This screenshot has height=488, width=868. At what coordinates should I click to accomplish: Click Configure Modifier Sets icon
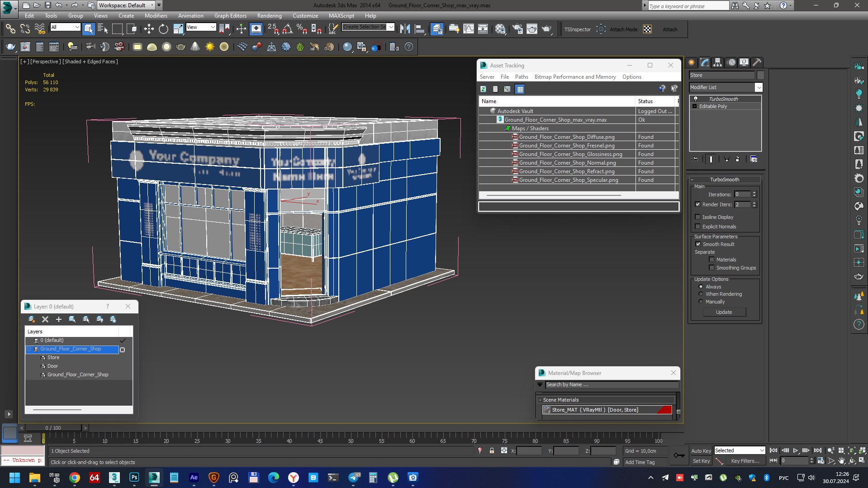coord(754,159)
